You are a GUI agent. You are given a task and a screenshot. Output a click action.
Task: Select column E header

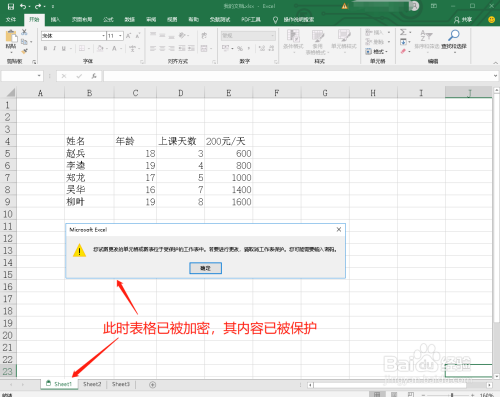[229, 93]
